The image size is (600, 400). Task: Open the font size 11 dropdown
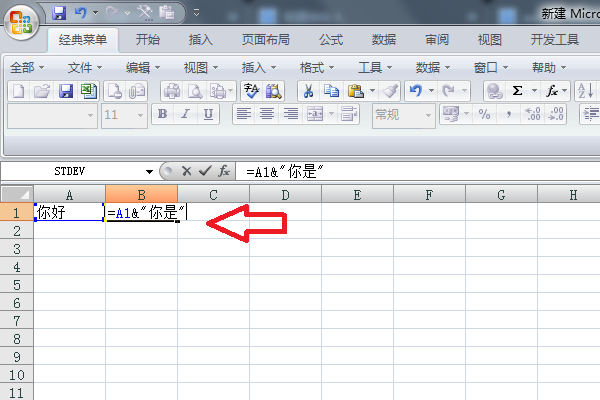pyautogui.click(x=140, y=115)
